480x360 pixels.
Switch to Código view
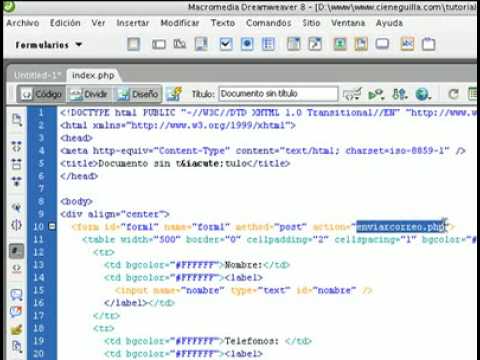(41, 94)
